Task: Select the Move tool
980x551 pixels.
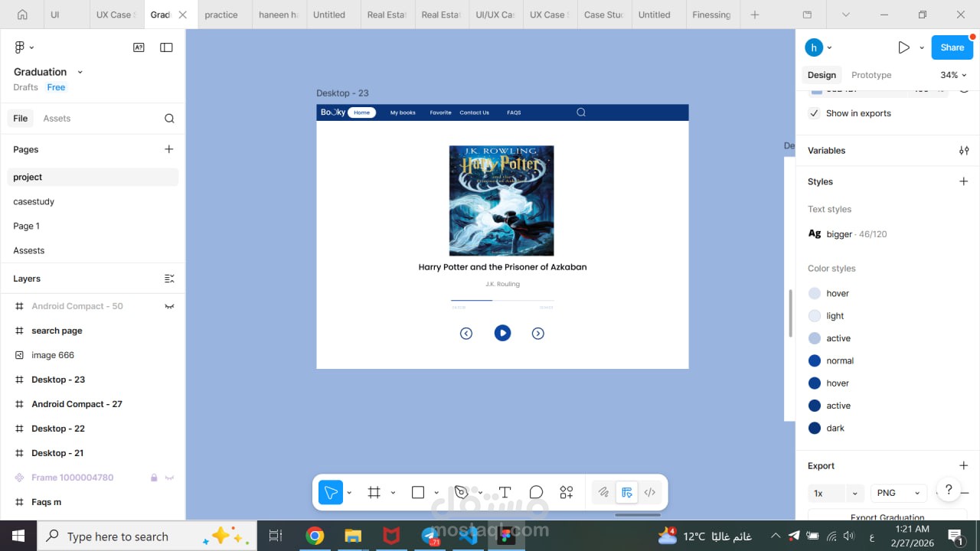Action: tap(331, 492)
